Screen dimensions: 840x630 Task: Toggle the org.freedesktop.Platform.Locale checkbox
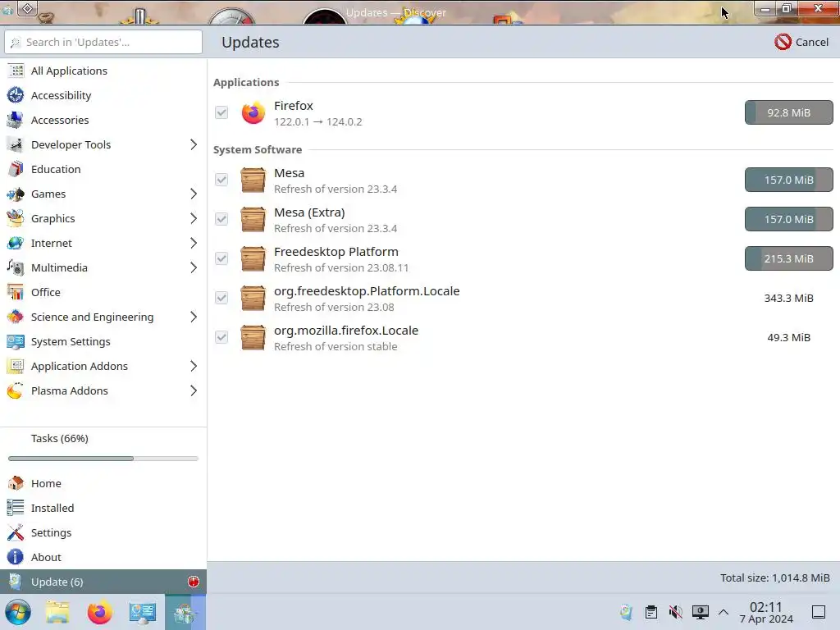pyautogui.click(x=221, y=298)
